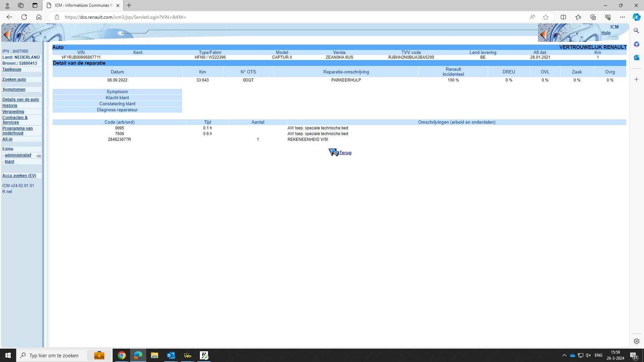Open Contracten & Services link
This screenshot has height=362, width=644.
tap(15, 120)
